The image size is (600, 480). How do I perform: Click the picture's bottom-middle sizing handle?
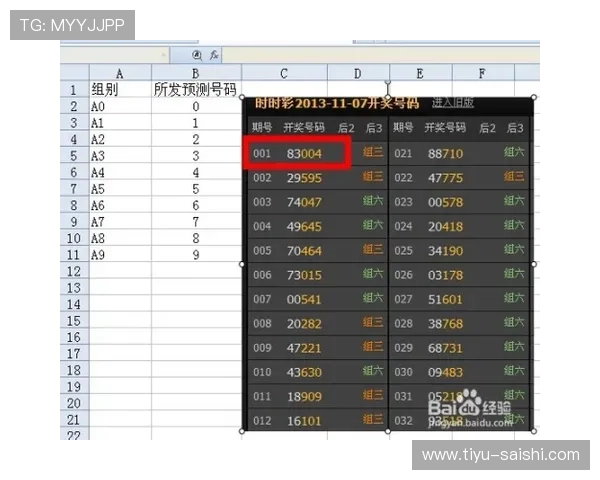click(388, 431)
